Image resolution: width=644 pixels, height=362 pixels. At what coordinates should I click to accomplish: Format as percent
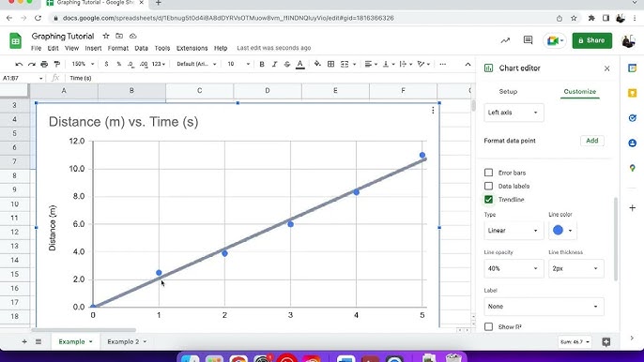click(x=118, y=64)
